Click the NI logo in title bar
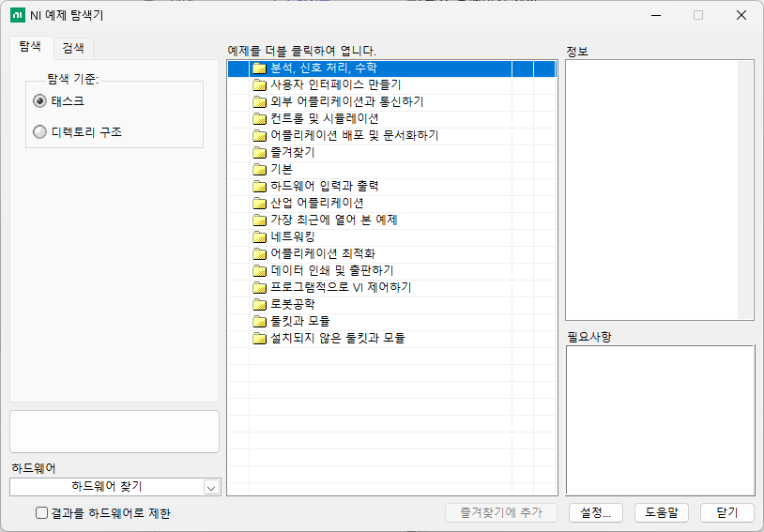 [17, 15]
